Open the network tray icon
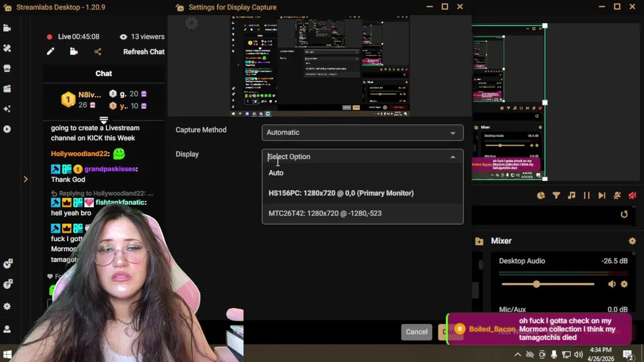644x362 pixels. 566,354
